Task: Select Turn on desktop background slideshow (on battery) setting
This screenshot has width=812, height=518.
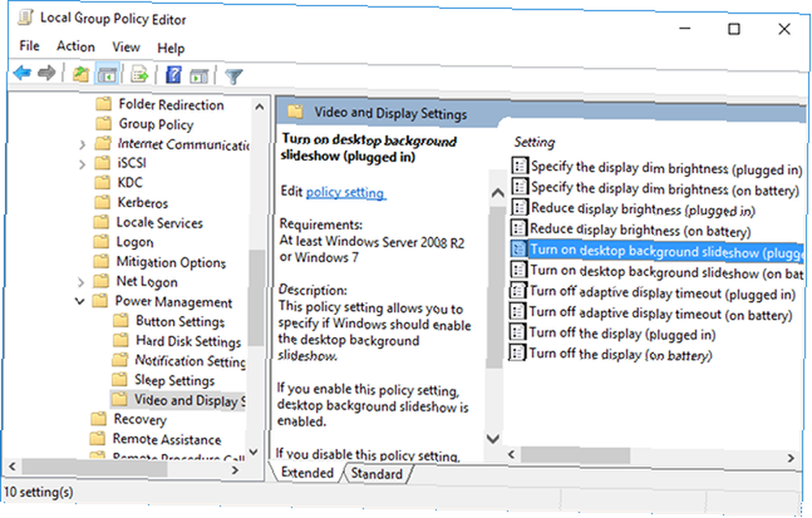Action: 658,271
